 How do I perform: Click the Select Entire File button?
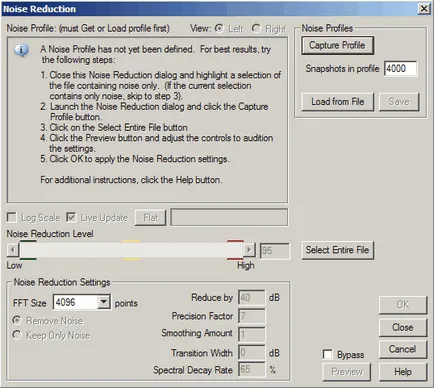coord(337,250)
